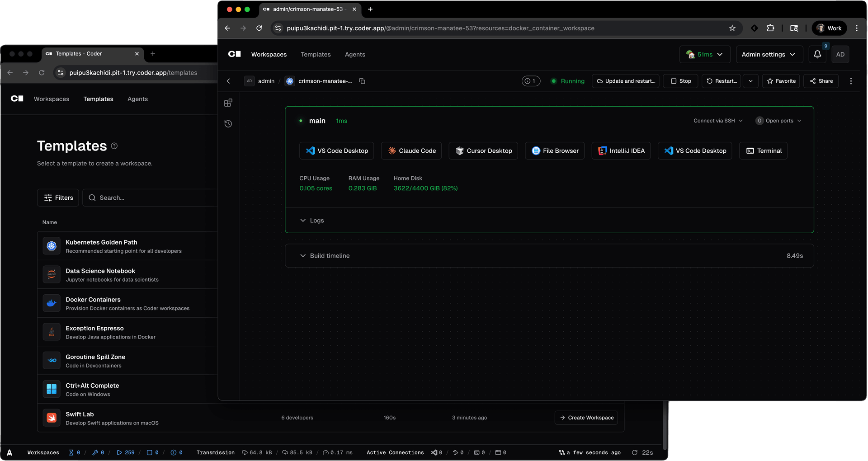The image size is (868, 461).
Task: Click the Docker Containers whale icon
Action: [x=52, y=303]
